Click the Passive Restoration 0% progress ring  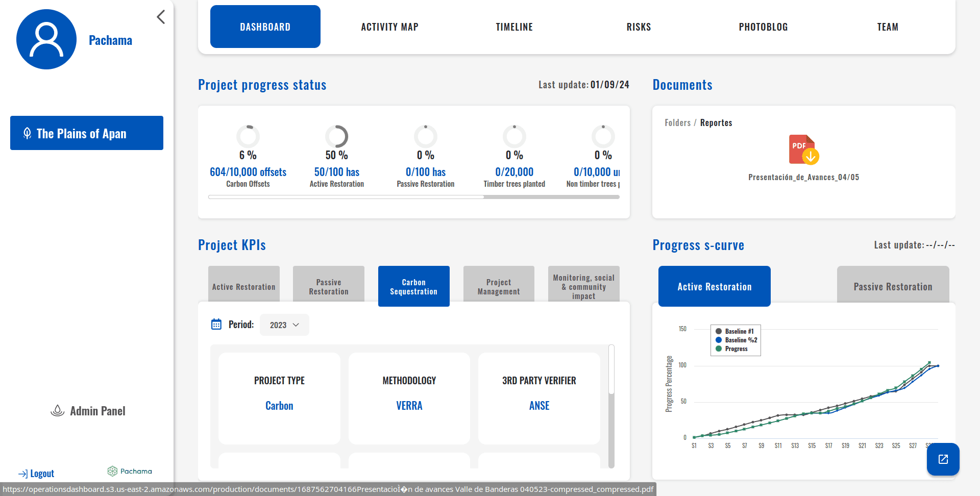click(426, 136)
